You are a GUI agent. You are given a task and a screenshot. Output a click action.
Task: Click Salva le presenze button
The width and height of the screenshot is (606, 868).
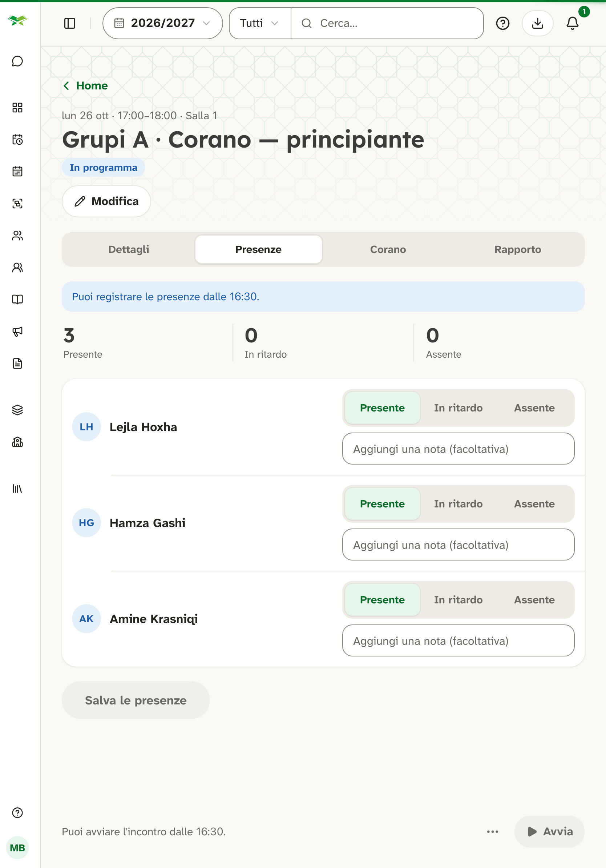pos(136,700)
